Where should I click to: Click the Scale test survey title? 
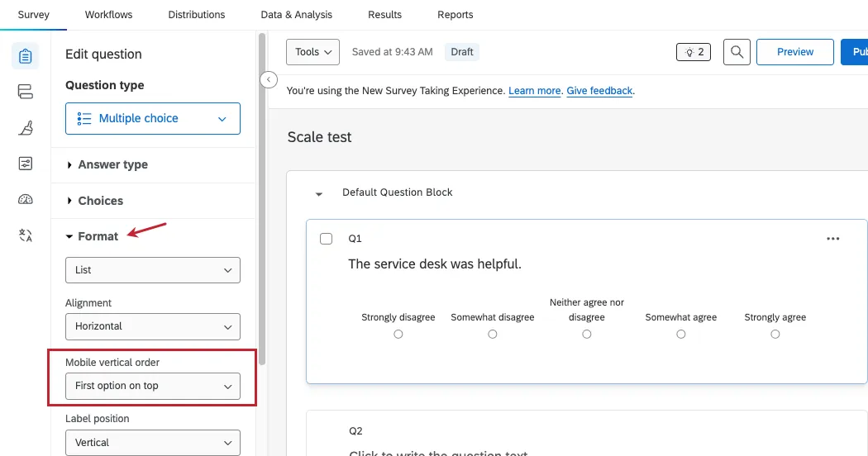pos(319,137)
